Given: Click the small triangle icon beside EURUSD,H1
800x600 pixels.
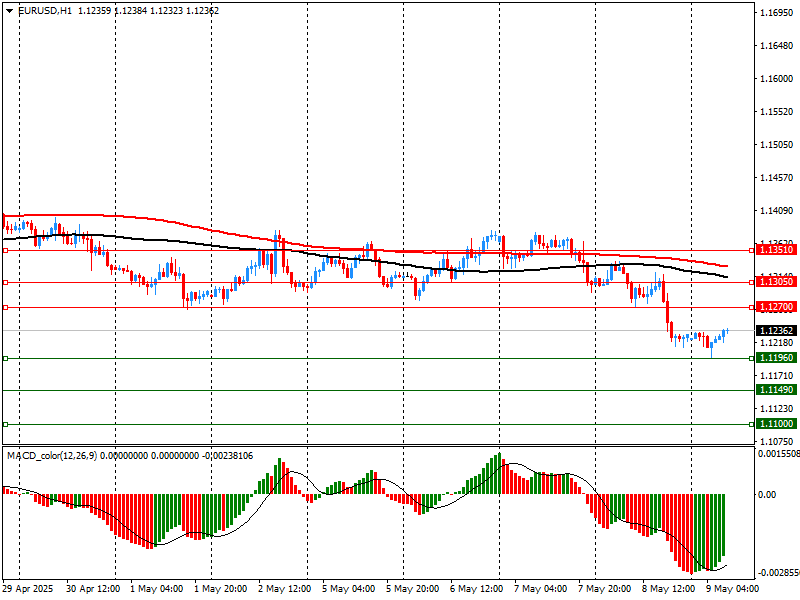Looking at the screenshot, I should click(x=9, y=10).
